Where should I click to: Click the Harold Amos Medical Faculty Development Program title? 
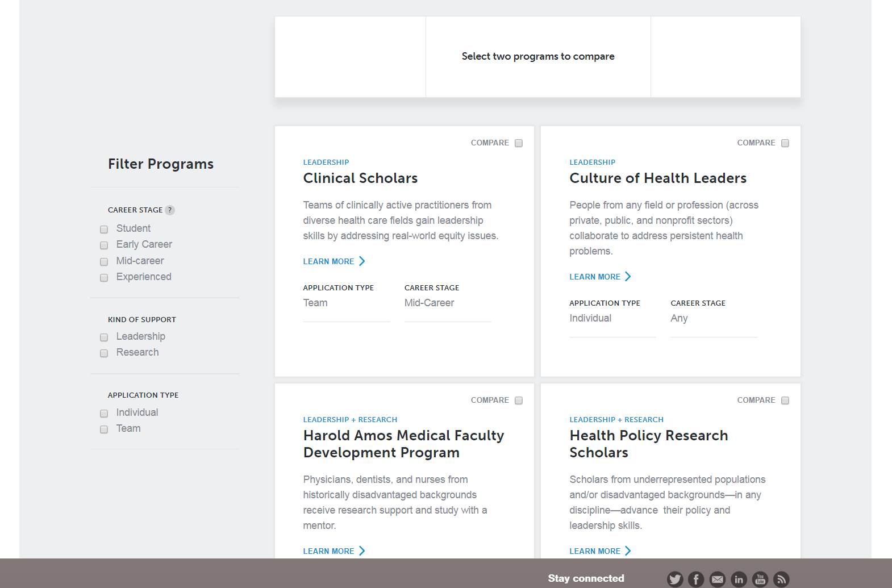(x=403, y=444)
